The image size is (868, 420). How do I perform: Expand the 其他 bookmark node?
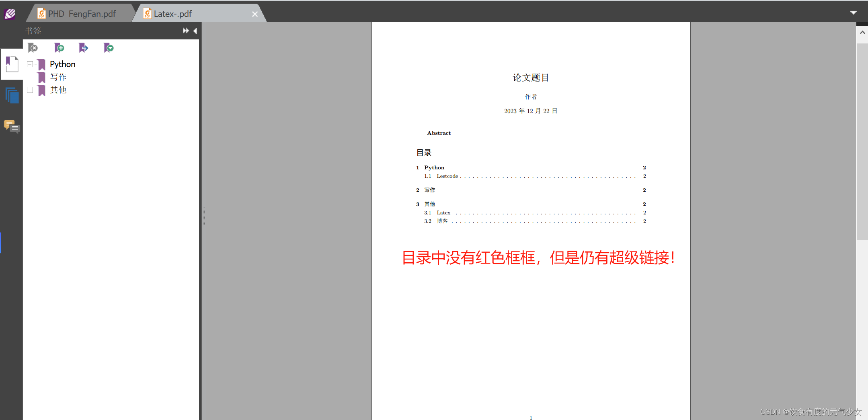[x=30, y=90]
